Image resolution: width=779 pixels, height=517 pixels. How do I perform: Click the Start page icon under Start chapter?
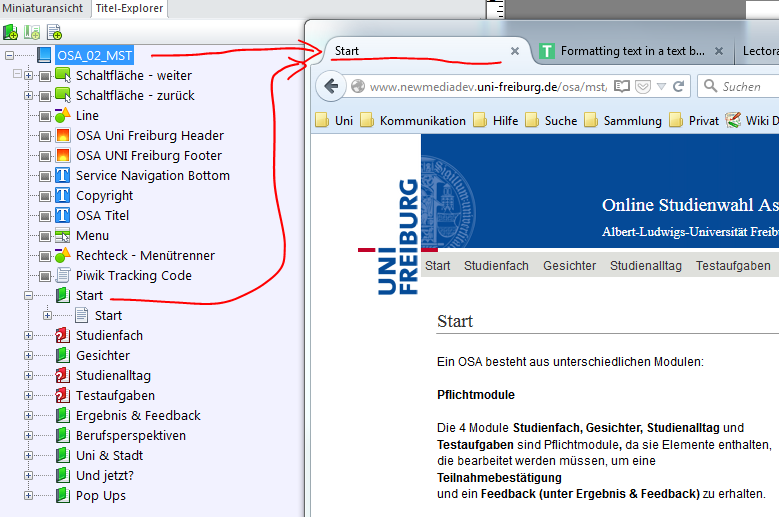[81, 315]
